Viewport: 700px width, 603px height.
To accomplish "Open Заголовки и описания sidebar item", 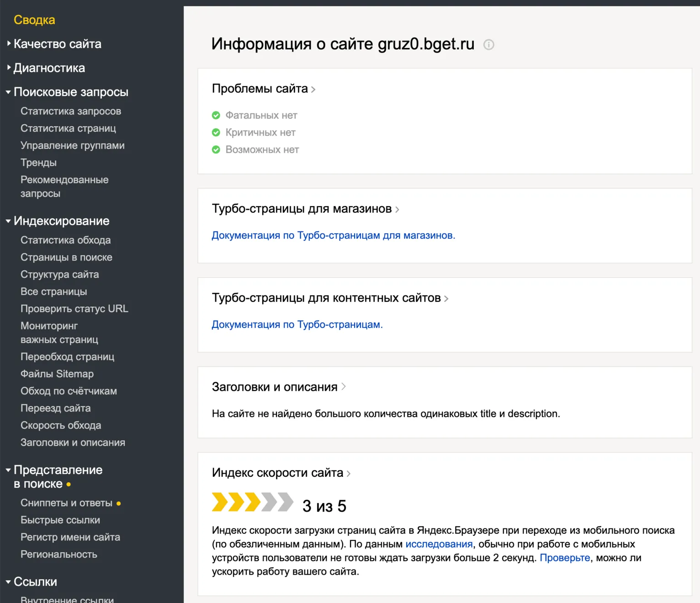I will (x=73, y=443).
